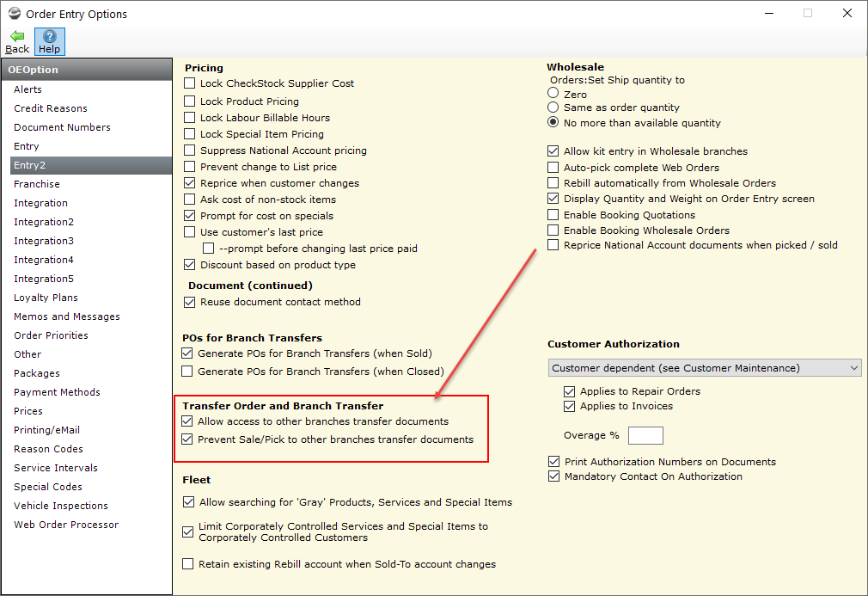The image size is (868, 596).
Task: Check Rebill automatically from Wholesale Orders
Action: pos(553,183)
